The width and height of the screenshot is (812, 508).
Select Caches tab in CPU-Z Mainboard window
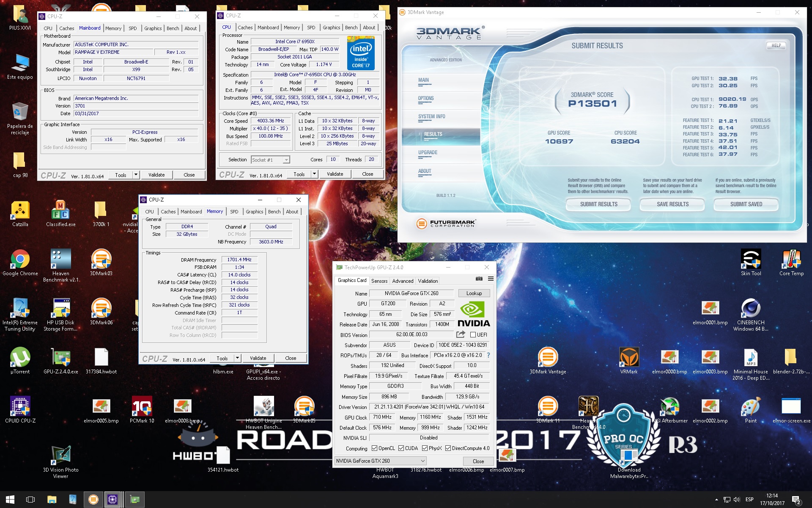point(66,28)
